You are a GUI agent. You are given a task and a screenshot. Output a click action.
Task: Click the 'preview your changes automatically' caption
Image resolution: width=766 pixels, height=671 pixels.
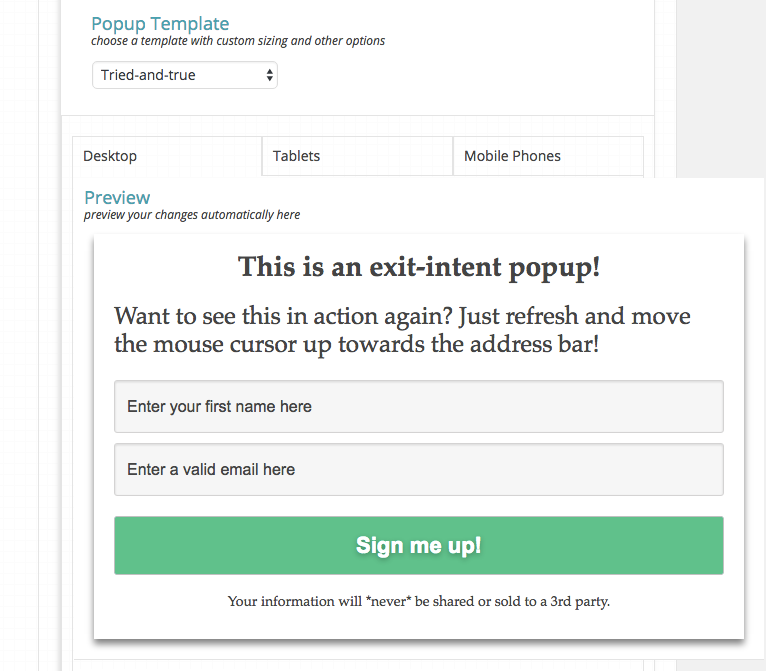click(192, 214)
